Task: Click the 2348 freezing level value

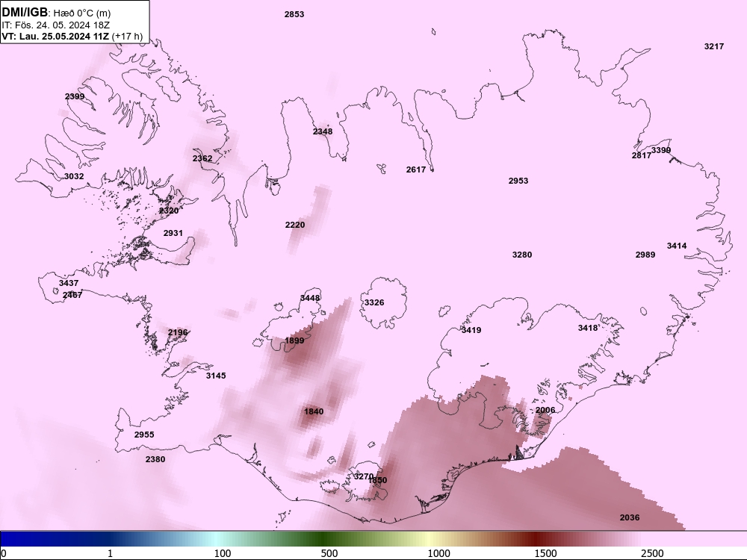Action: pyautogui.click(x=323, y=131)
